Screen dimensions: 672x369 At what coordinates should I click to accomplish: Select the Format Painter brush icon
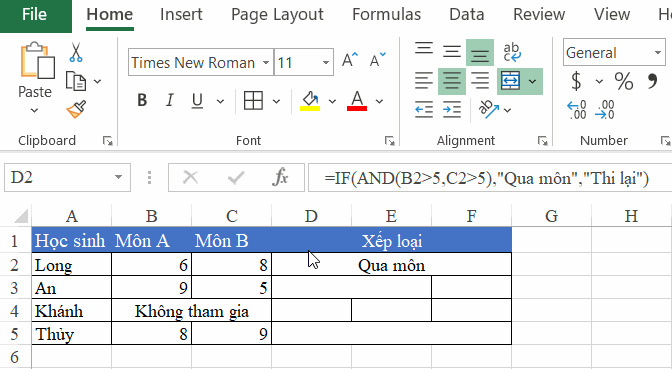point(76,110)
